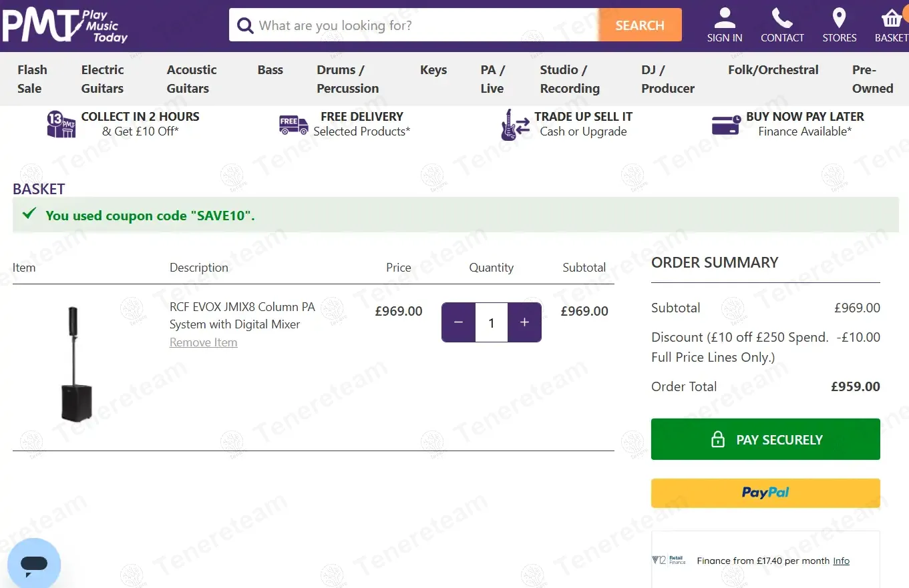Open the Acoustic Guitars menu
Image resolution: width=909 pixels, height=588 pixels.
192,79
